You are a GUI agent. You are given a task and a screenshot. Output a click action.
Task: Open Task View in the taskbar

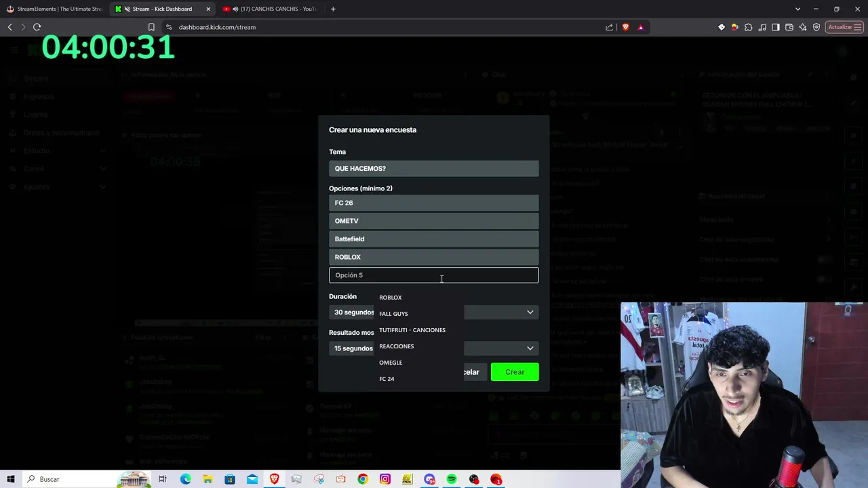pyautogui.click(x=163, y=479)
